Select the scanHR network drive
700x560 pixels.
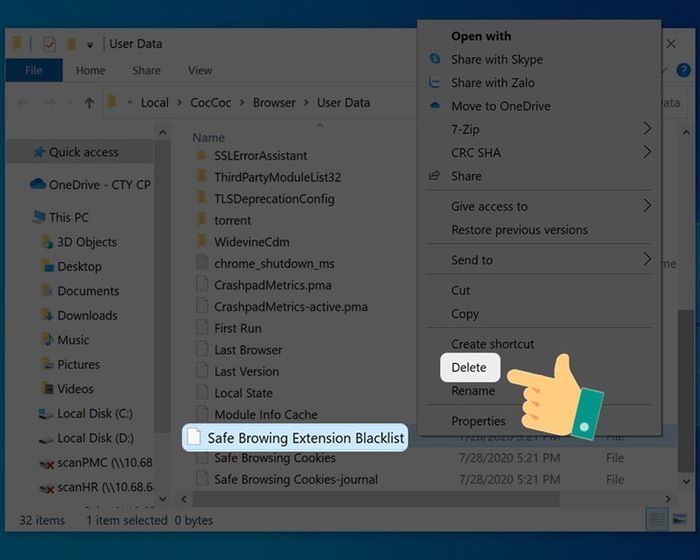tap(96, 487)
